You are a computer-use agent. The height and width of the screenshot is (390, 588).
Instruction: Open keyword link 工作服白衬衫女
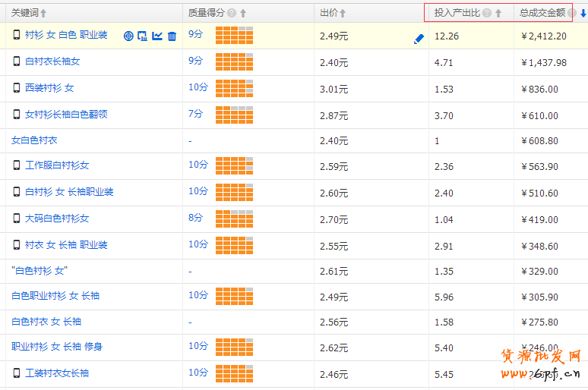[57, 165]
